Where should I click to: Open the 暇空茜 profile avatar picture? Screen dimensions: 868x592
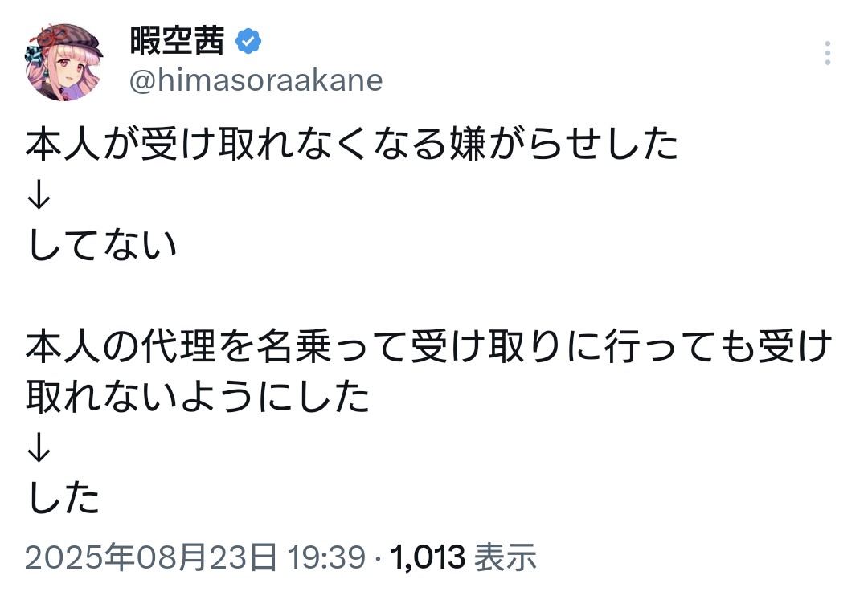point(64,62)
